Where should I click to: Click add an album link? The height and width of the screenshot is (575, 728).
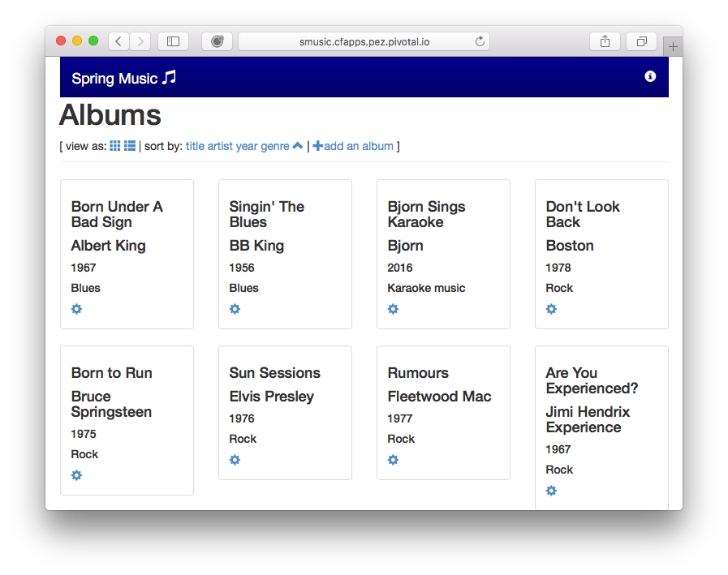353,146
